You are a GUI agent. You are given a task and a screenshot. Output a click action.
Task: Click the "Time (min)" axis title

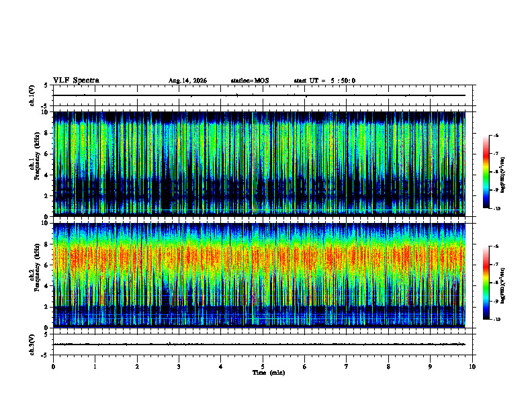[x=269, y=373]
